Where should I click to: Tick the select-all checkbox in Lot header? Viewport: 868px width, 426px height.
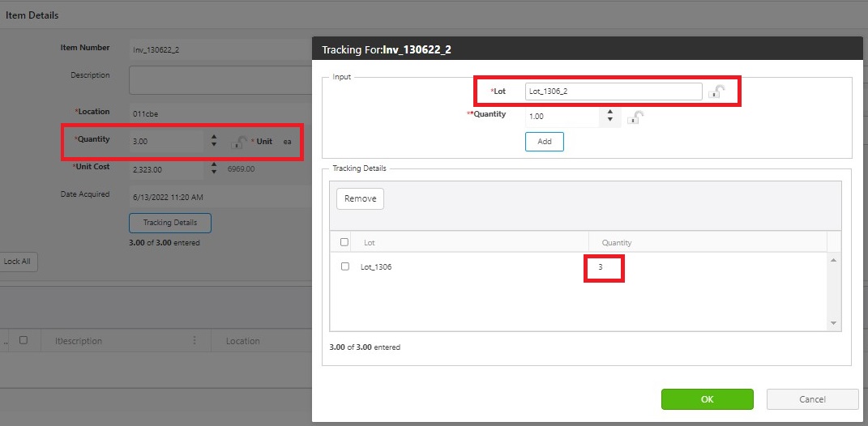[345, 242]
